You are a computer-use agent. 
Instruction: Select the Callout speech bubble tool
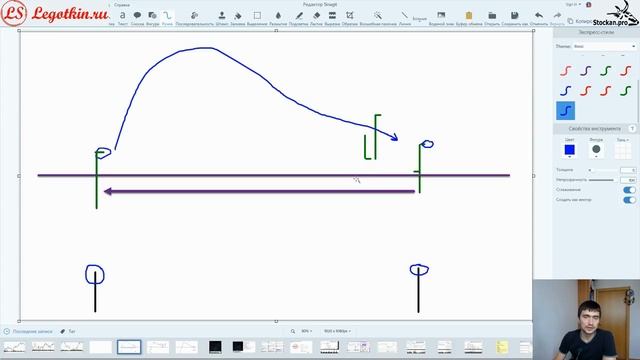138,18
